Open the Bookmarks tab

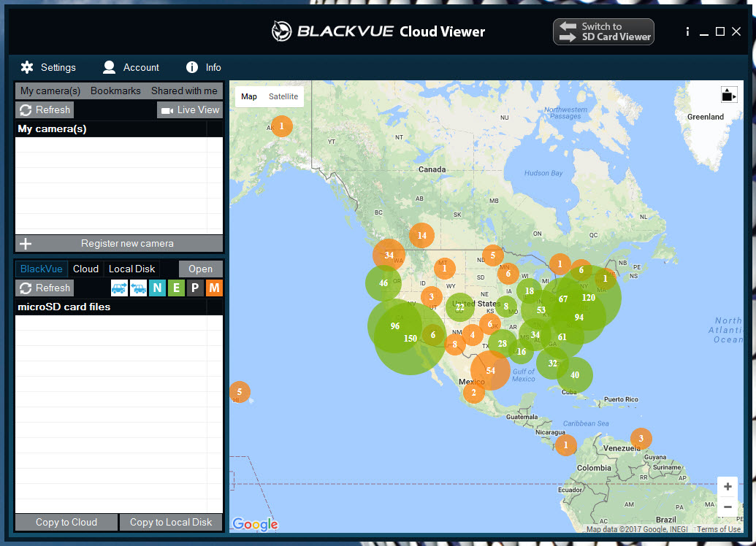point(115,91)
